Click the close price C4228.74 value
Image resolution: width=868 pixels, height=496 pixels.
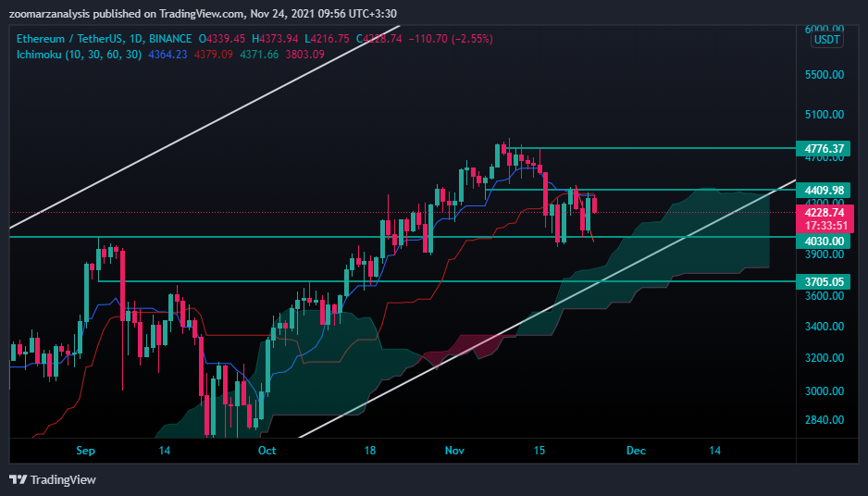378,39
